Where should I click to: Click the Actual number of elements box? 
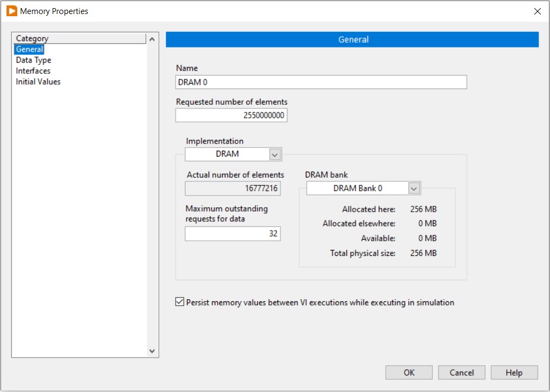click(x=233, y=188)
